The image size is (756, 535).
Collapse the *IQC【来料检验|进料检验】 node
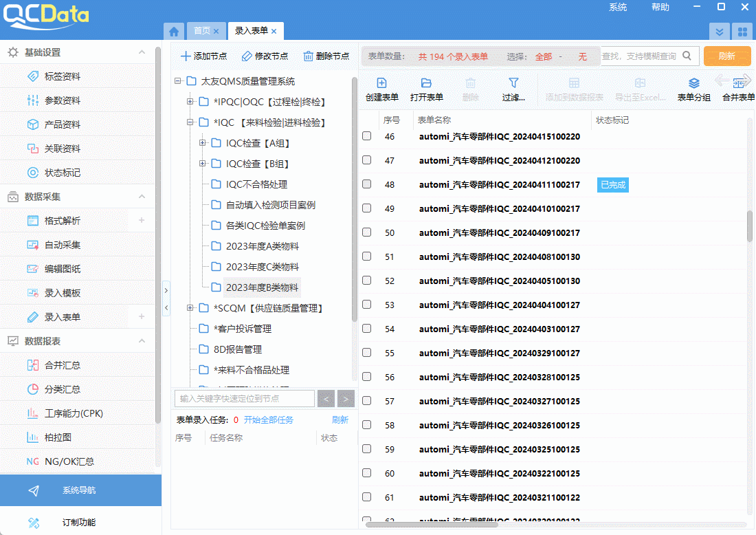pos(189,122)
